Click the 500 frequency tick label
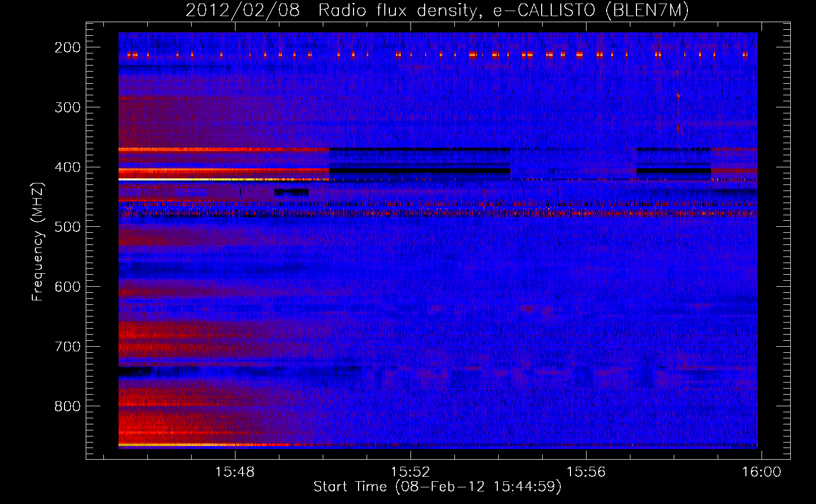Image resolution: width=816 pixels, height=504 pixels. pos(68,227)
